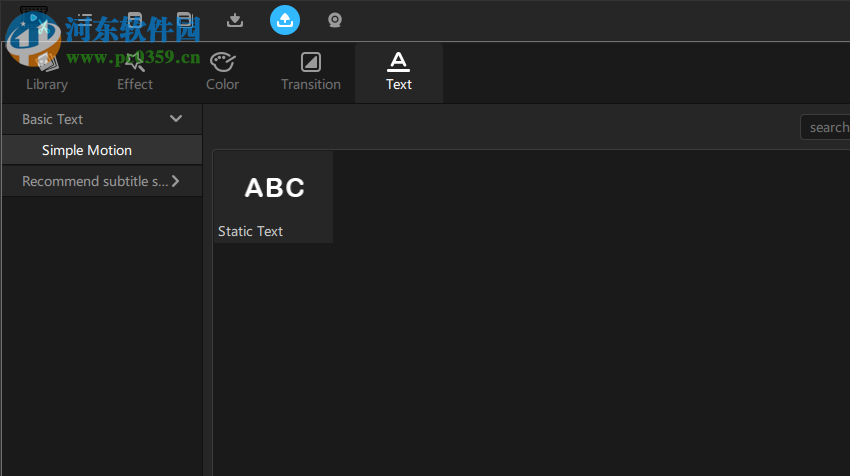The height and width of the screenshot is (476, 850).
Task: Collapse the Basic Text category arrow
Action: [x=176, y=119]
